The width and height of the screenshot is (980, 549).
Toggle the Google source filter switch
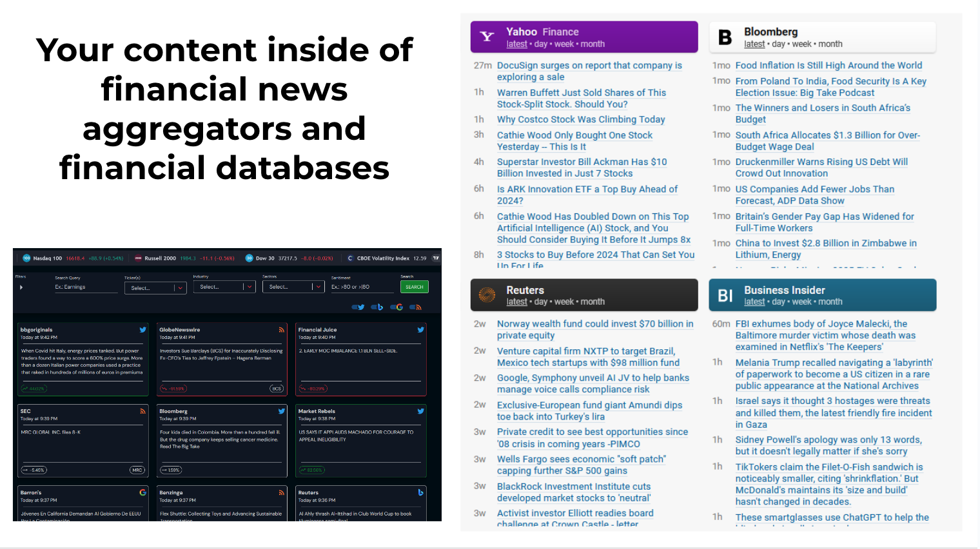point(397,307)
